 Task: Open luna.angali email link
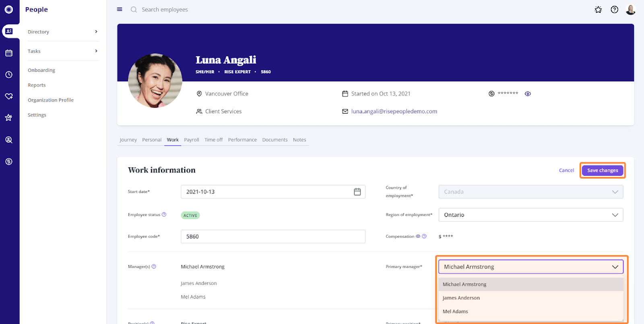tap(394, 111)
